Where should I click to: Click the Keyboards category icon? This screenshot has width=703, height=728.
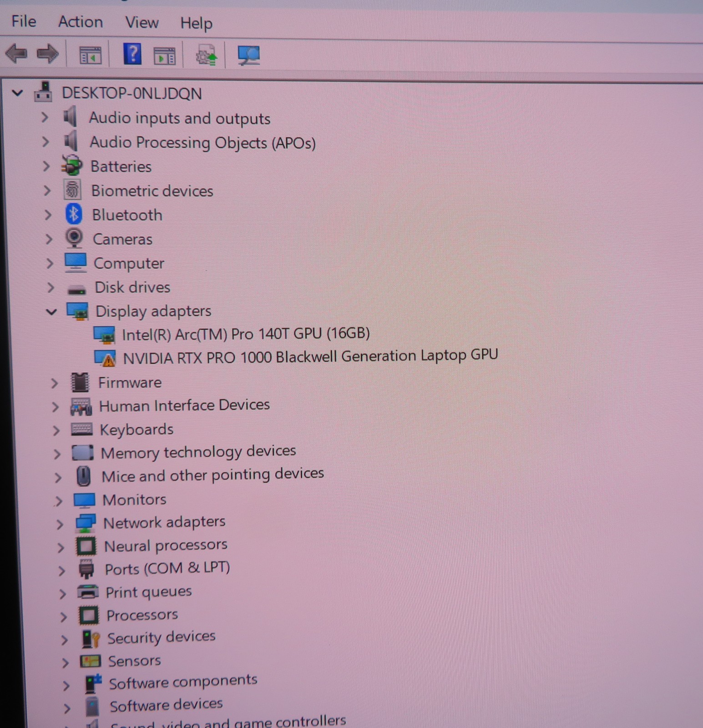point(82,429)
